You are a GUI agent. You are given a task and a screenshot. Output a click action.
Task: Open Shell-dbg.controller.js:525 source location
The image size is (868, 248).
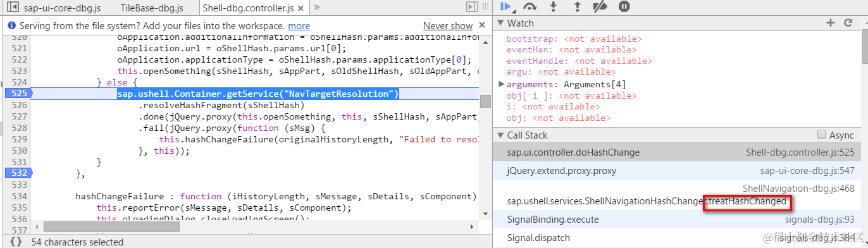click(x=800, y=152)
